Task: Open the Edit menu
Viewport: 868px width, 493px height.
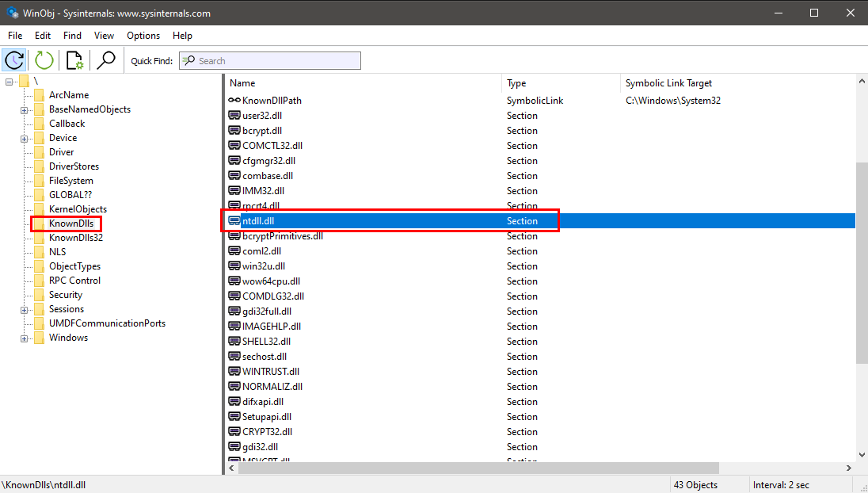Action: click(43, 36)
